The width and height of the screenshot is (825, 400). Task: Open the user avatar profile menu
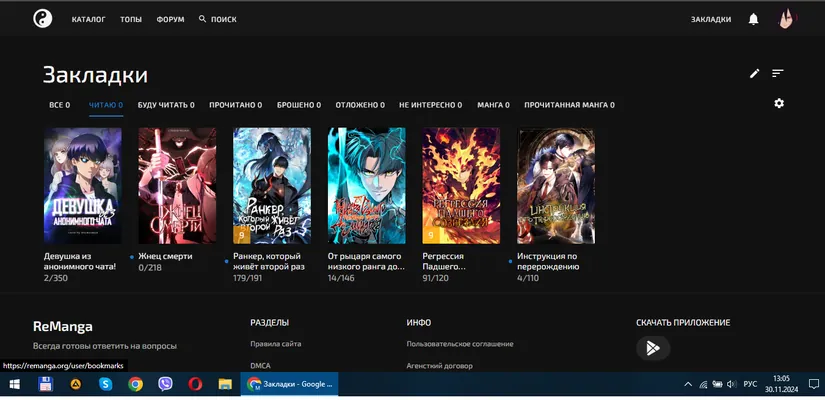[786, 19]
